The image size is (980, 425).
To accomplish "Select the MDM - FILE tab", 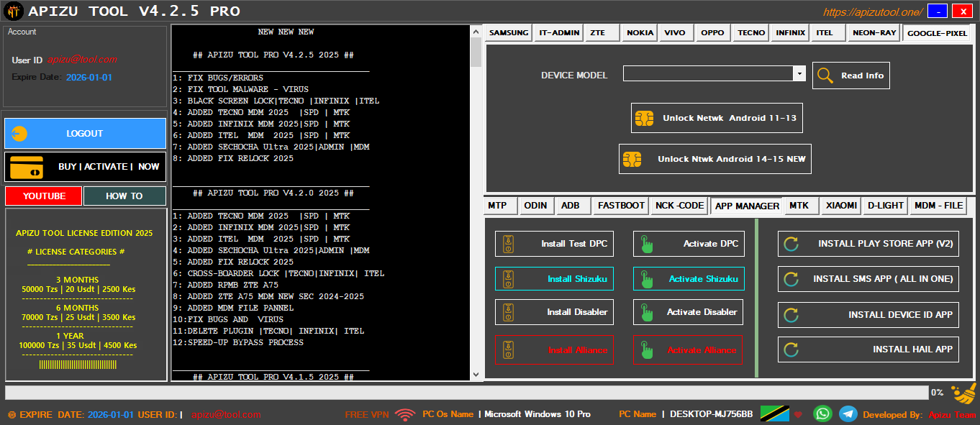I will tap(938, 206).
